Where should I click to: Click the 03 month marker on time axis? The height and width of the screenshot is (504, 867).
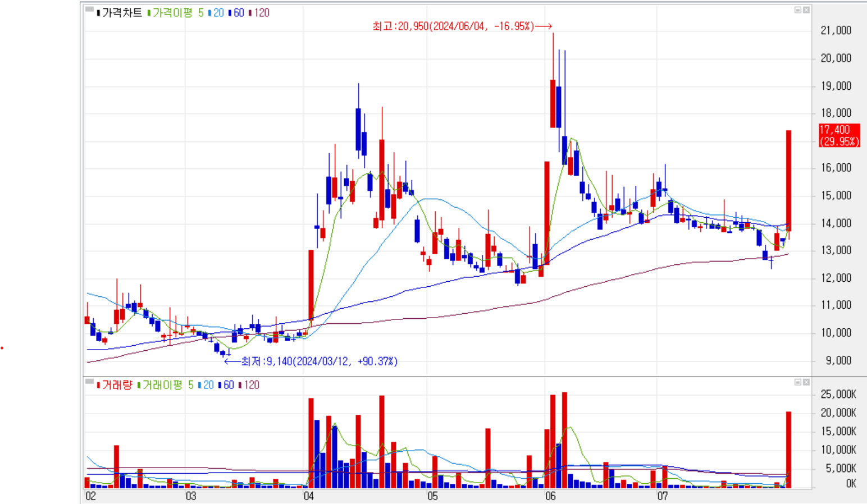click(191, 496)
